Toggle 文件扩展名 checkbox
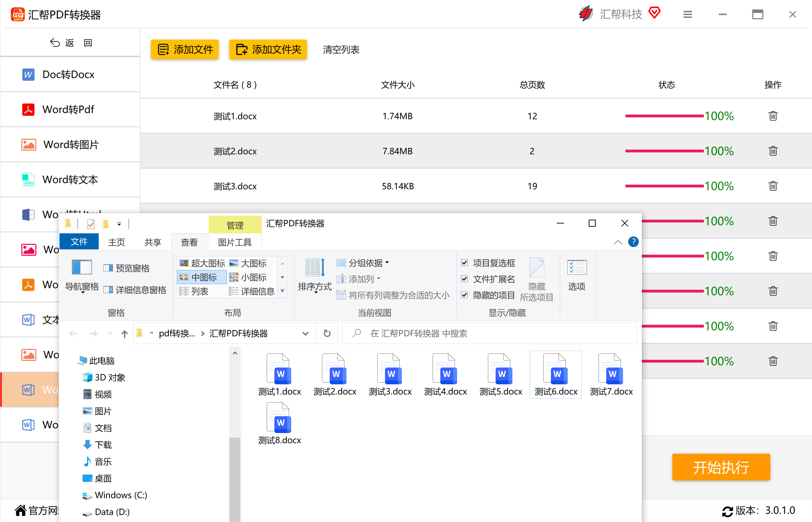Viewport: 812px width, 522px height. tap(464, 279)
